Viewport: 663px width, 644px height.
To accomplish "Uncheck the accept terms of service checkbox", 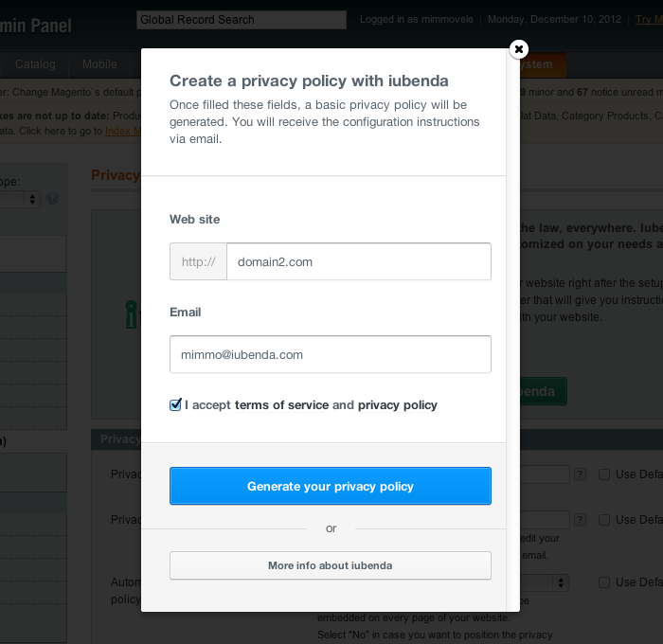I will (175, 404).
